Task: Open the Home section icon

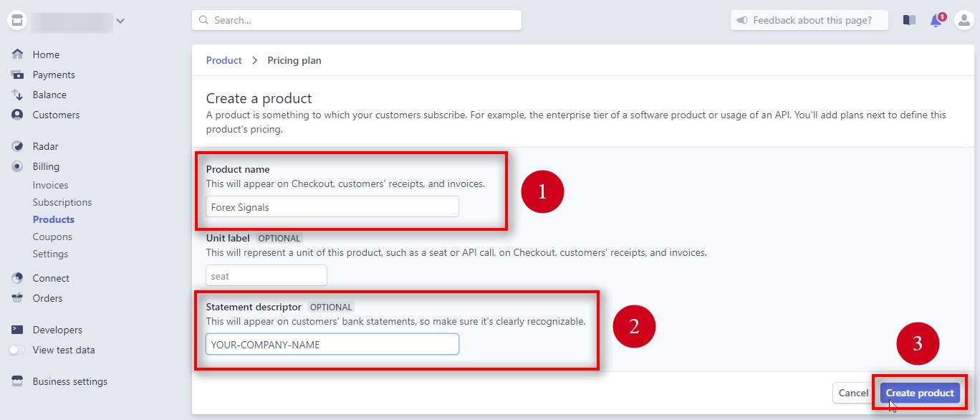Action: tap(16, 54)
